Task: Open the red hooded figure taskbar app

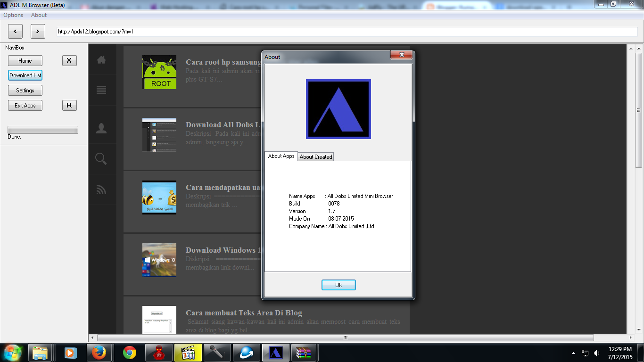Action: (158, 353)
